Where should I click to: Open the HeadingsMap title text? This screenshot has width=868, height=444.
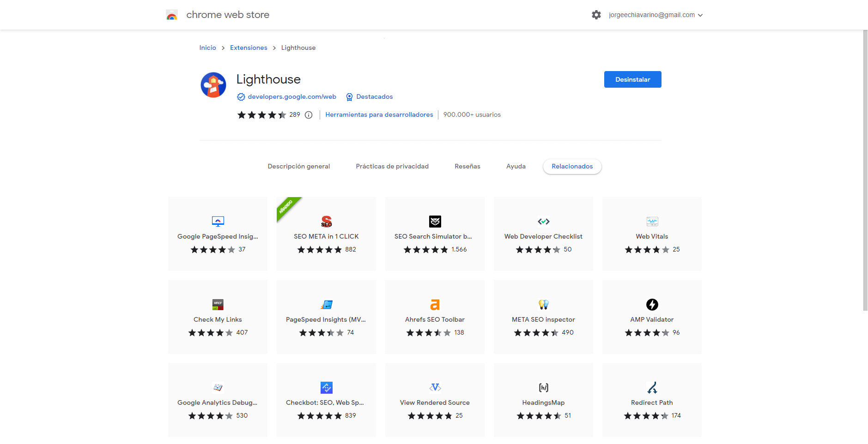543,403
